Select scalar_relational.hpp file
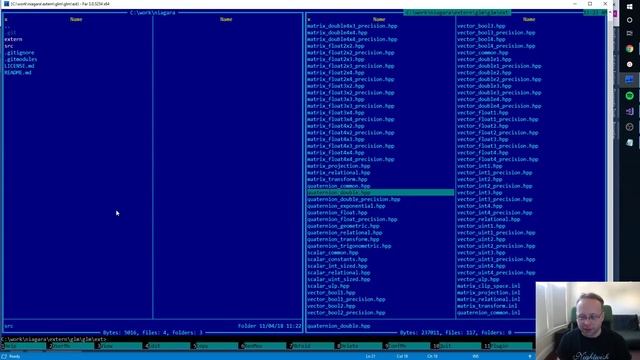This screenshot has height=360, width=640. (339, 273)
